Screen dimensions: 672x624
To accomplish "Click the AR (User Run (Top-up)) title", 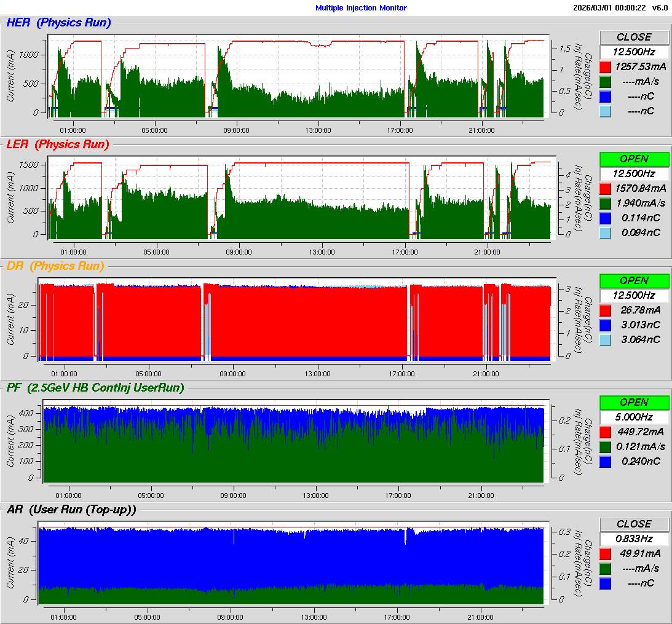I will (71, 510).
